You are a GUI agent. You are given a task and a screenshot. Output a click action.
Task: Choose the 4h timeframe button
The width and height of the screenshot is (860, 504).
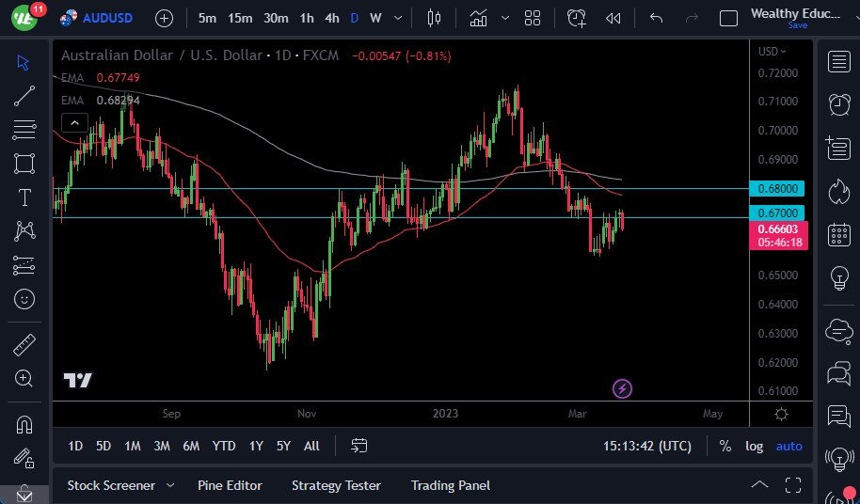(x=332, y=18)
